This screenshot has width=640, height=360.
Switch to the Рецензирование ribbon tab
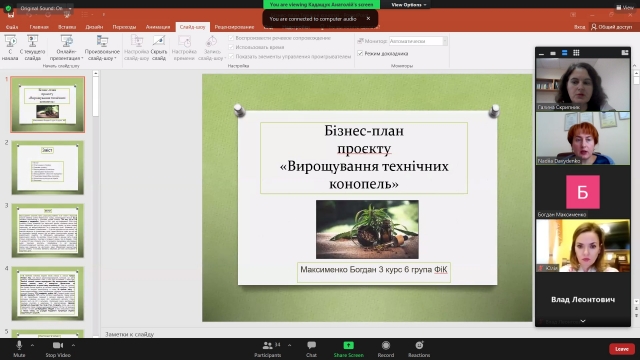pyautogui.click(x=234, y=27)
